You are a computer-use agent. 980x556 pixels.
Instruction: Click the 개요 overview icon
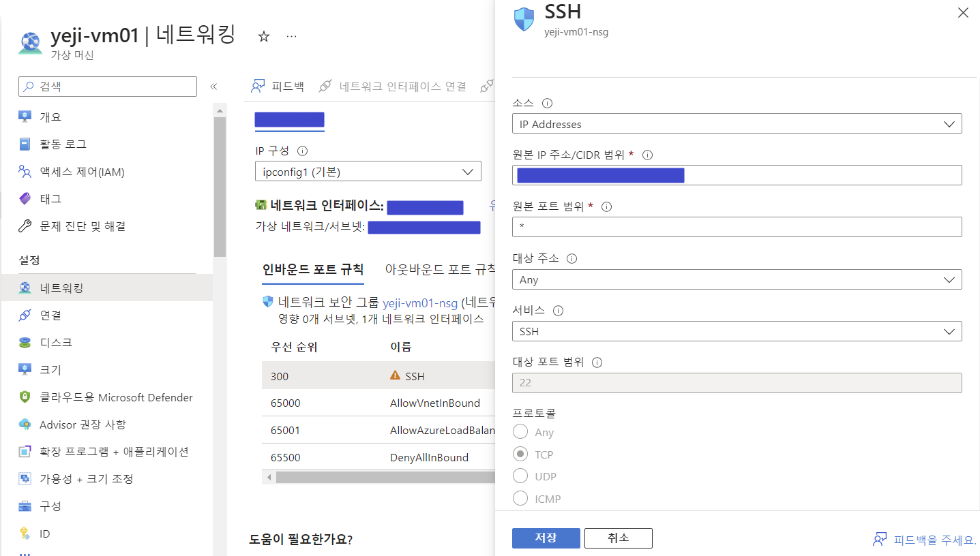pos(25,117)
